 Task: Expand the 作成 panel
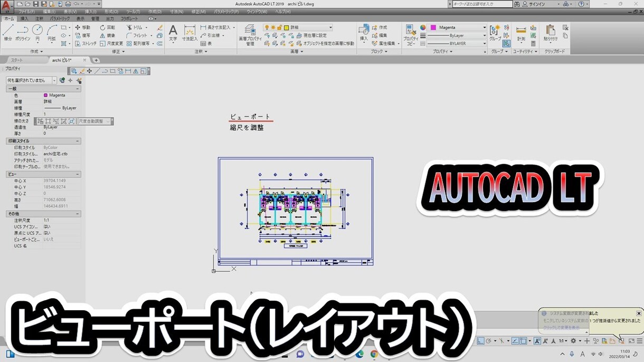pyautogui.click(x=37, y=52)
